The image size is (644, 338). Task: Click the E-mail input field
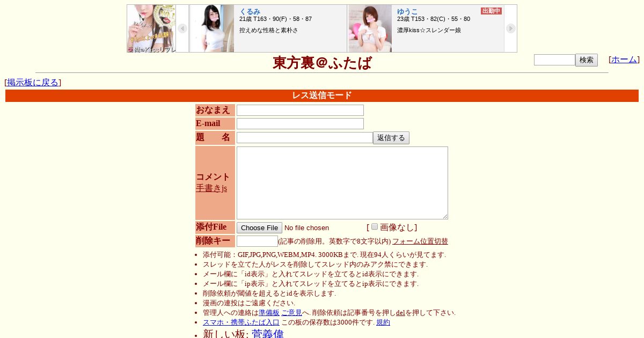coord(300,123)
